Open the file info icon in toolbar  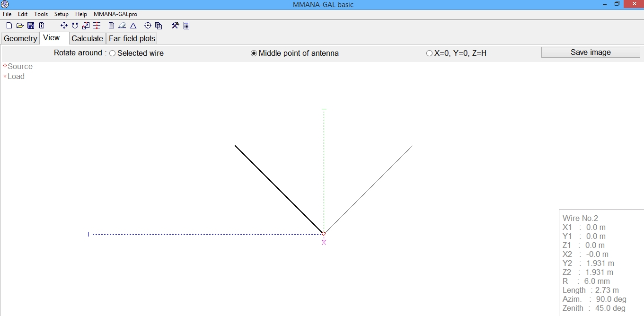click(x=42, y=26)
